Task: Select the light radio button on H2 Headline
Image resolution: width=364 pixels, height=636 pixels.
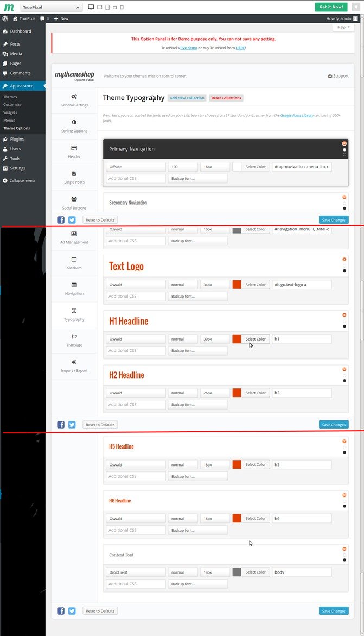Action: pyautogui.click(x=344, y=375)
